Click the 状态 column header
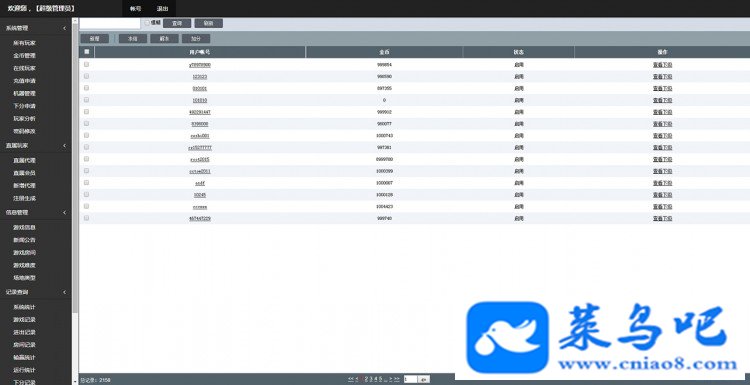Viewport: 750px width, 385px height. coord(518,52)
